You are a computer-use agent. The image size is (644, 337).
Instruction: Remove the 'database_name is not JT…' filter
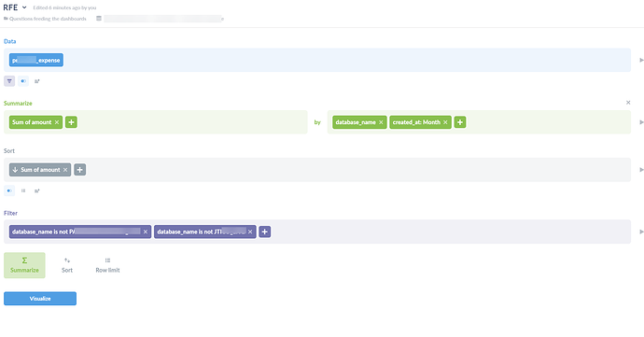250,232
